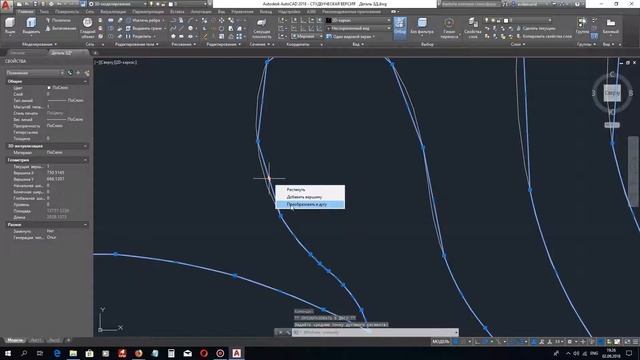
Task: Switch to the Home (Главная) ribbon tab
Action: click(25, 12)
